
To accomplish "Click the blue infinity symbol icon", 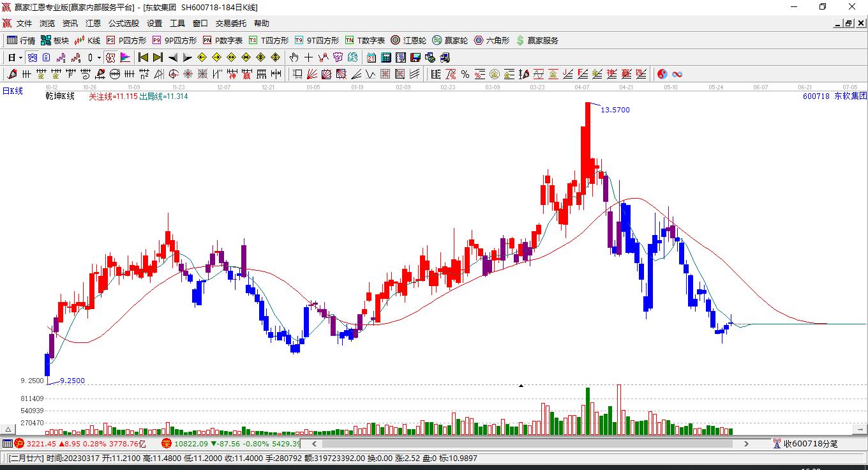I will point(677,74).
